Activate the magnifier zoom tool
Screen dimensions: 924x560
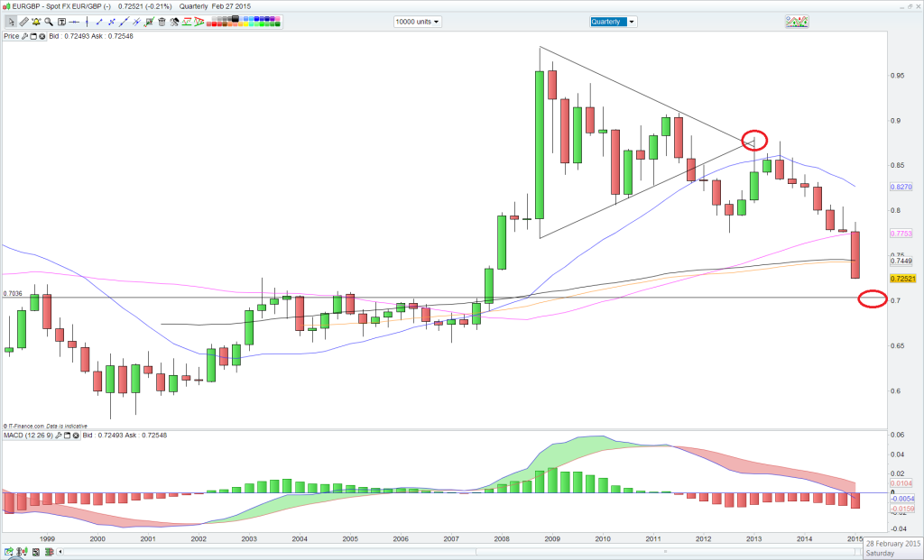49,22
